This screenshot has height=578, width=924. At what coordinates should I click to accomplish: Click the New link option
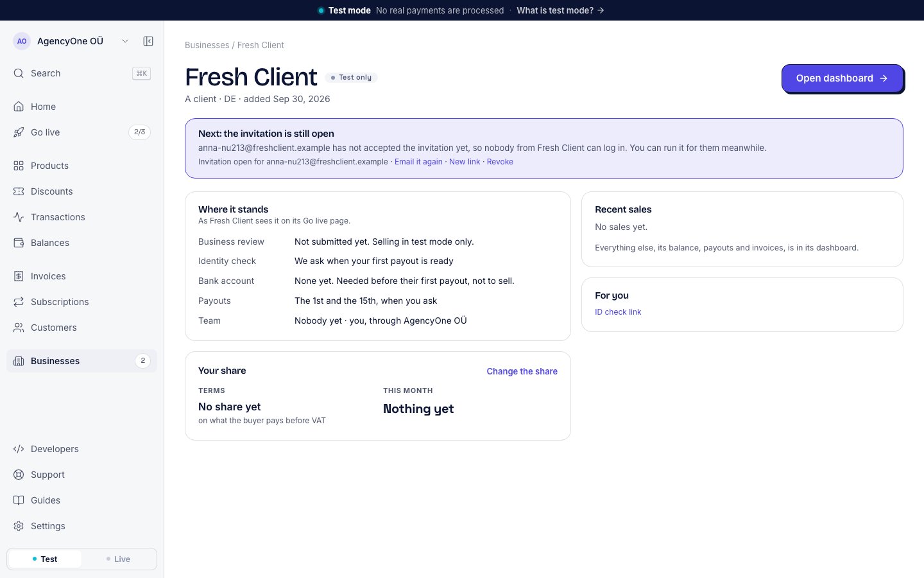[465, 162]
